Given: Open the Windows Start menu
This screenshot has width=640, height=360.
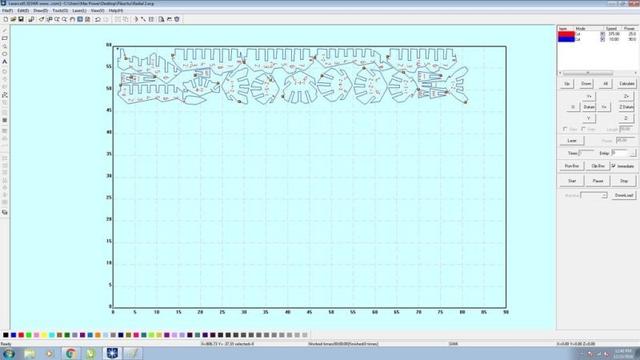Looking at the screenshot, I should click(9, 353).
